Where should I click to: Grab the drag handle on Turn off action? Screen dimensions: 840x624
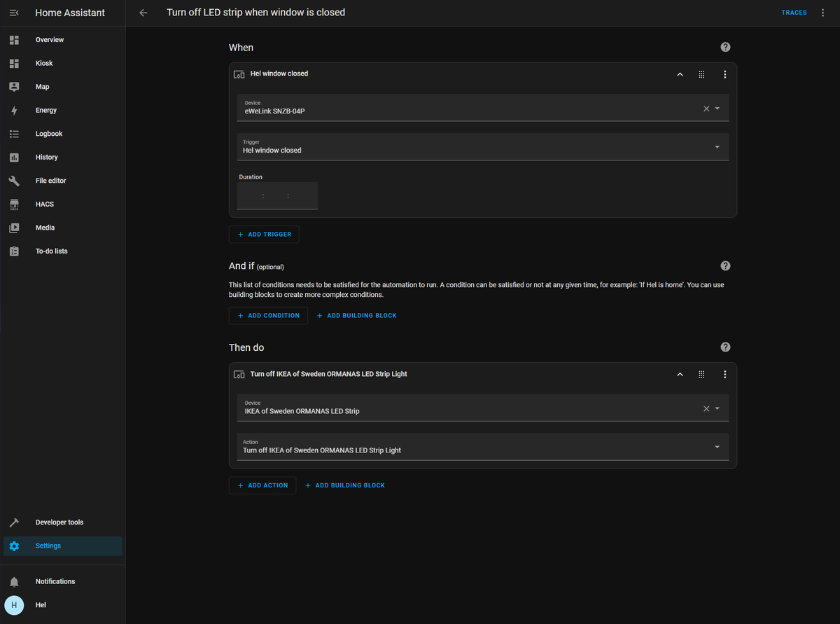click(701, 375)
